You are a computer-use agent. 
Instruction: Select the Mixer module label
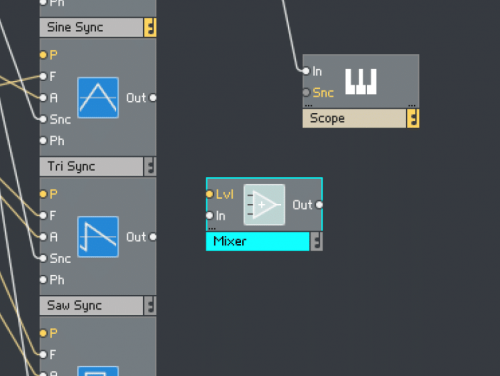(x=258, y=241)
